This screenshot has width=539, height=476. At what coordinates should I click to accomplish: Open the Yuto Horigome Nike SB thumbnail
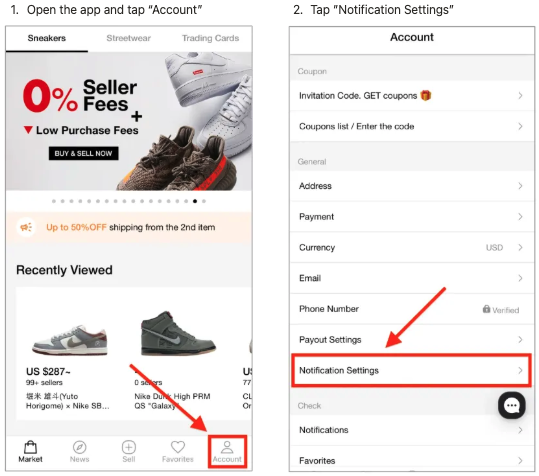70,340
